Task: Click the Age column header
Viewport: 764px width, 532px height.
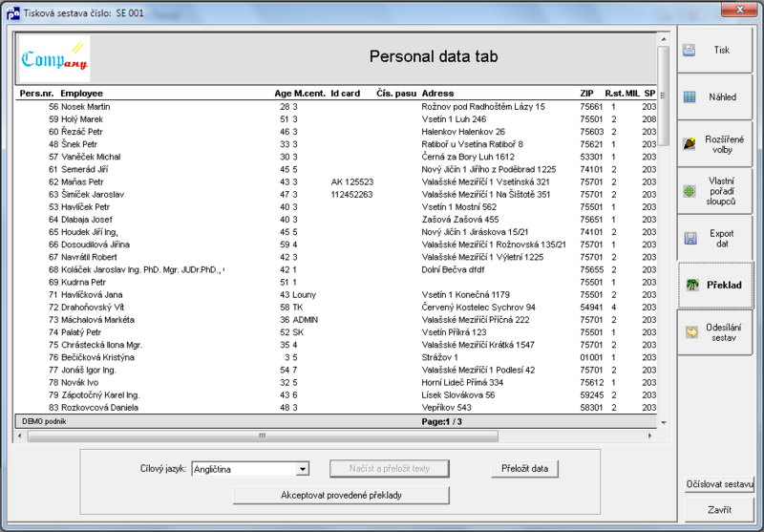Action: [283, 93]
